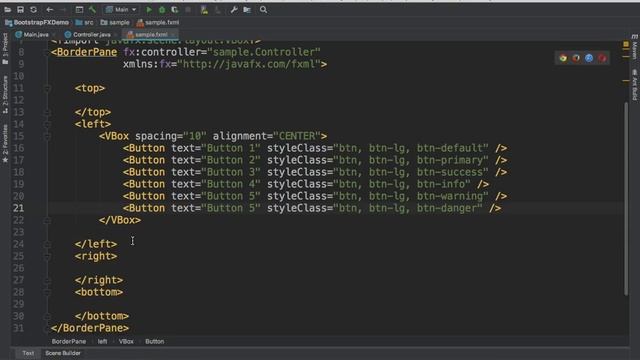The height and width of the screenshot is (360, 640).
Task: Click the yellow-tagged icon right of Stop
Action: pyautogui.click(x=204, y=9)
